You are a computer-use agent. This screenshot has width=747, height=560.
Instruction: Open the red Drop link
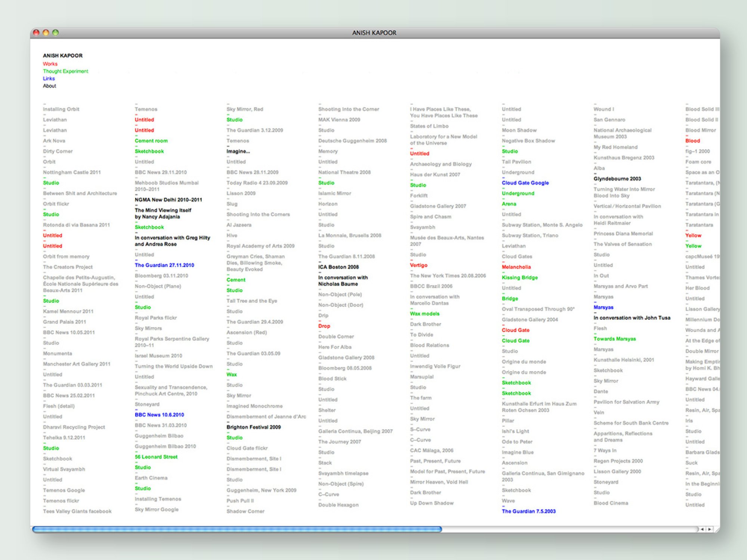point(324,326)
